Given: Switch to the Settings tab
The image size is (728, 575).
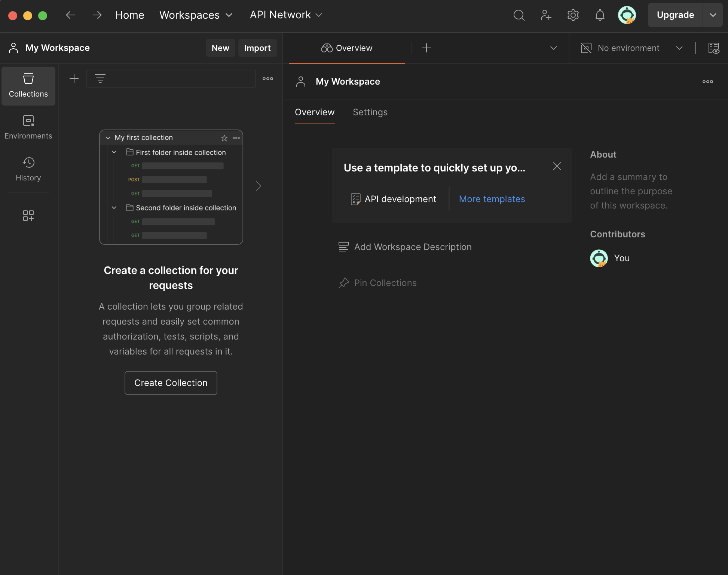Looking at the screenshot, I should point(370,112).
